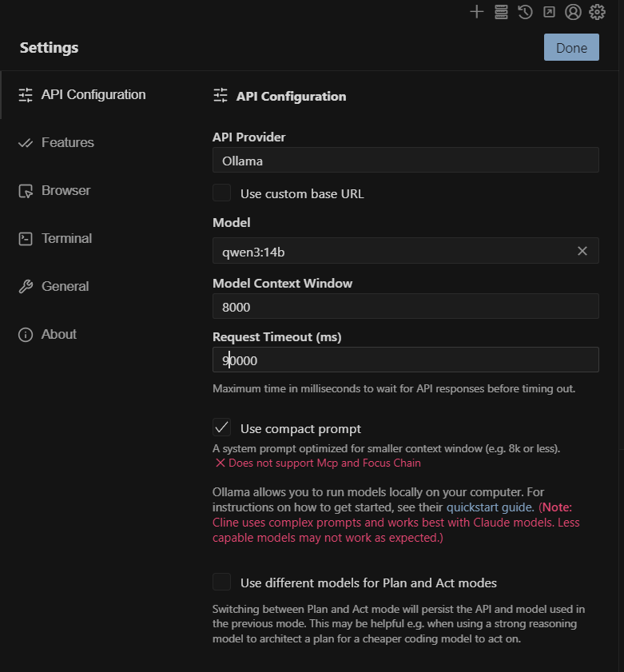
Task: Uncheck the Use compact prompt checkbox
Action: point(222,427)
